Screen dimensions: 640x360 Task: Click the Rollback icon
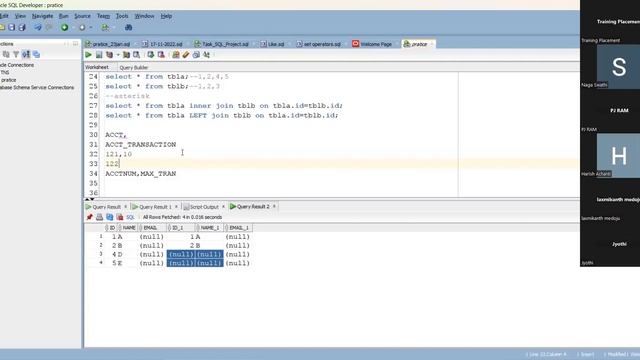click(x=161, y=55)
